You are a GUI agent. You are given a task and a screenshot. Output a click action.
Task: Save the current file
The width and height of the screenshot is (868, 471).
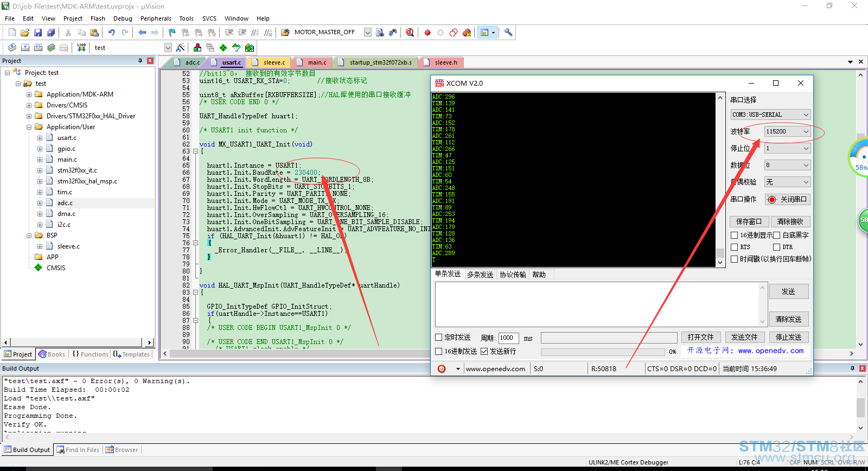[38, 33]
